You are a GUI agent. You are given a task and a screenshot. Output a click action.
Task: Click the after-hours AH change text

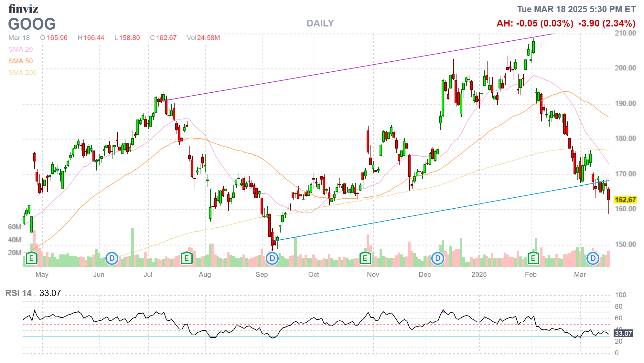coord(535,23)
